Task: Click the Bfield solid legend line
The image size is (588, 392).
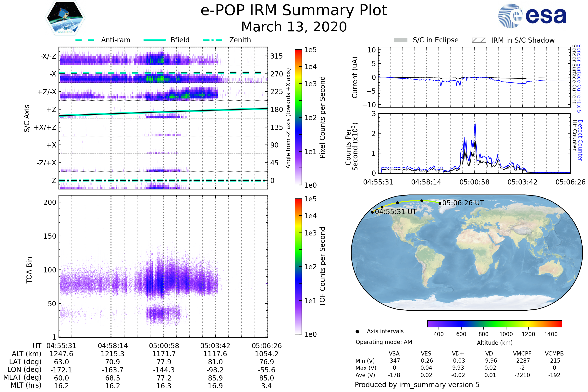Action: click(155, 40)
